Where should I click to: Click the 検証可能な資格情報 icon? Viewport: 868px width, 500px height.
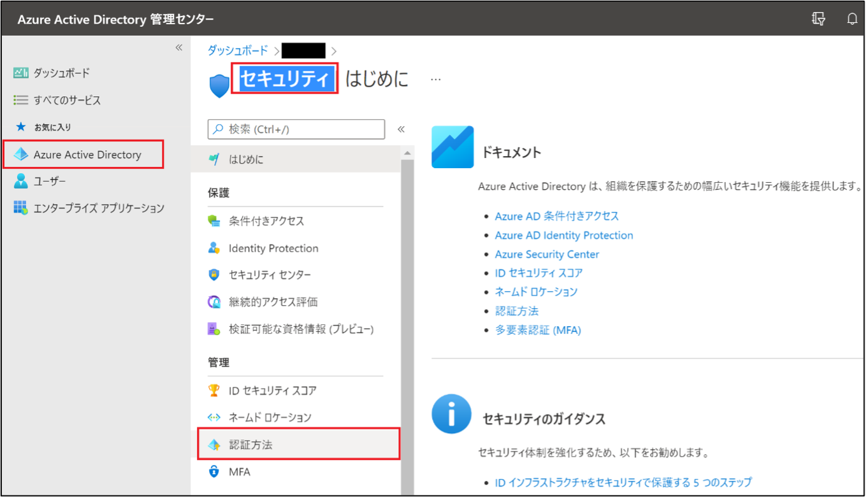pyautogui.click(x=214, y=329)
